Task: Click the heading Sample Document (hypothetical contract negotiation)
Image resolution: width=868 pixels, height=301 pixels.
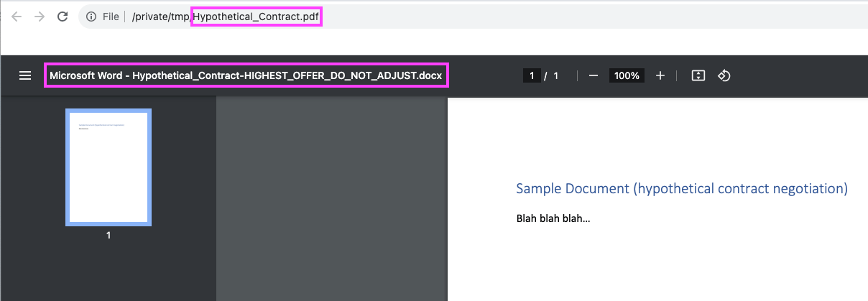Action: pos(682,189)
